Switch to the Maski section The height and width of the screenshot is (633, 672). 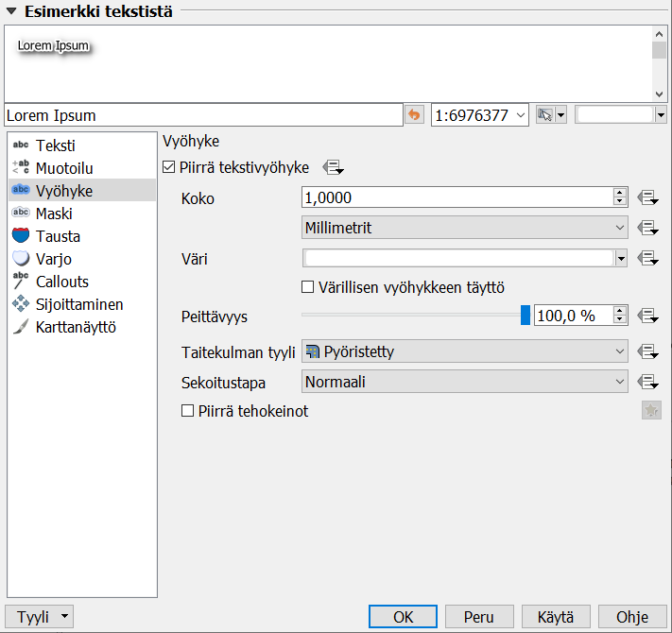(x=54, y=214)
